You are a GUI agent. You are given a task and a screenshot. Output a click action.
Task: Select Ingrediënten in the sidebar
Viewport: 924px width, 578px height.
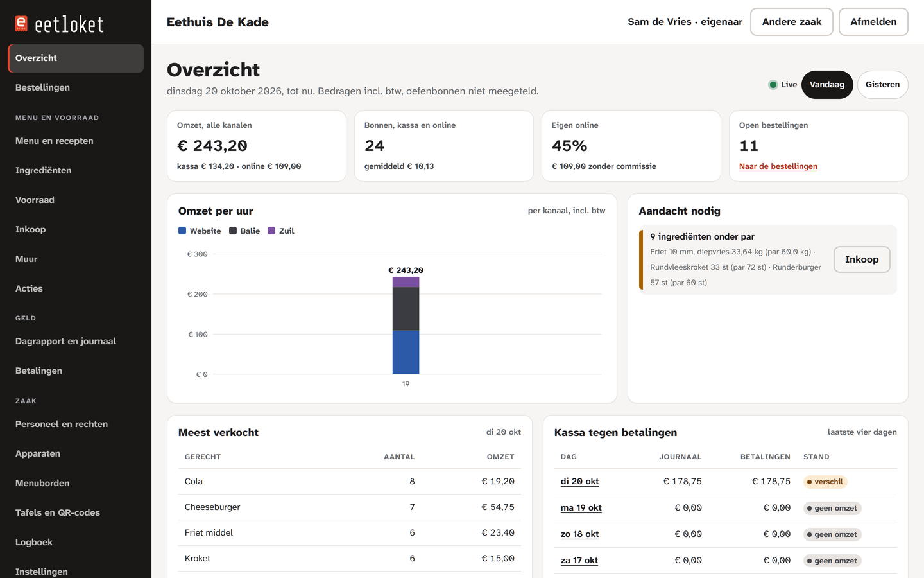point(76,171)
